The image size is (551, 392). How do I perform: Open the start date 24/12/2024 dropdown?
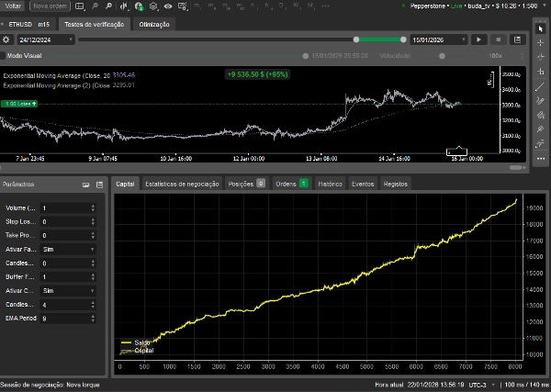(x=70, y=39)
